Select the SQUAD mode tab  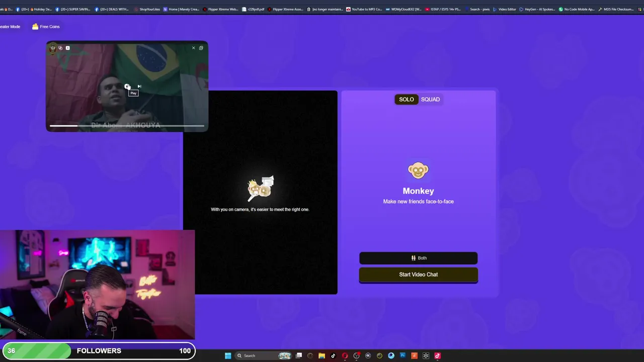point(430,100)
